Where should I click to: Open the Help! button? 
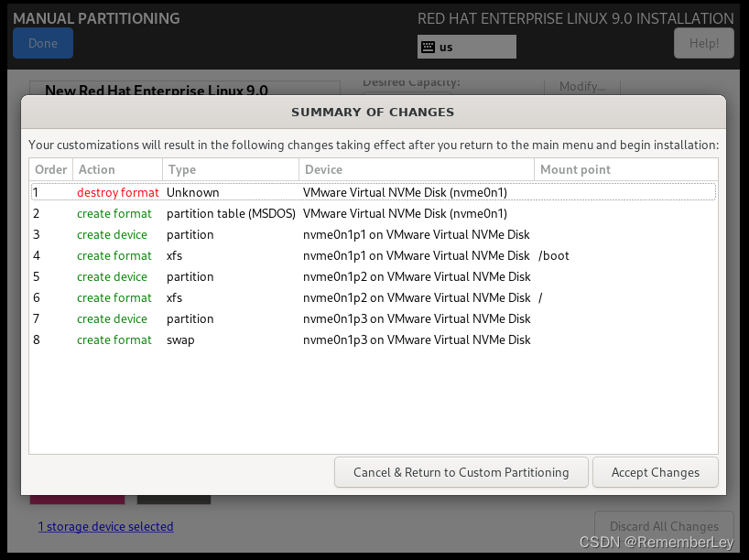(x=703, y=43)
